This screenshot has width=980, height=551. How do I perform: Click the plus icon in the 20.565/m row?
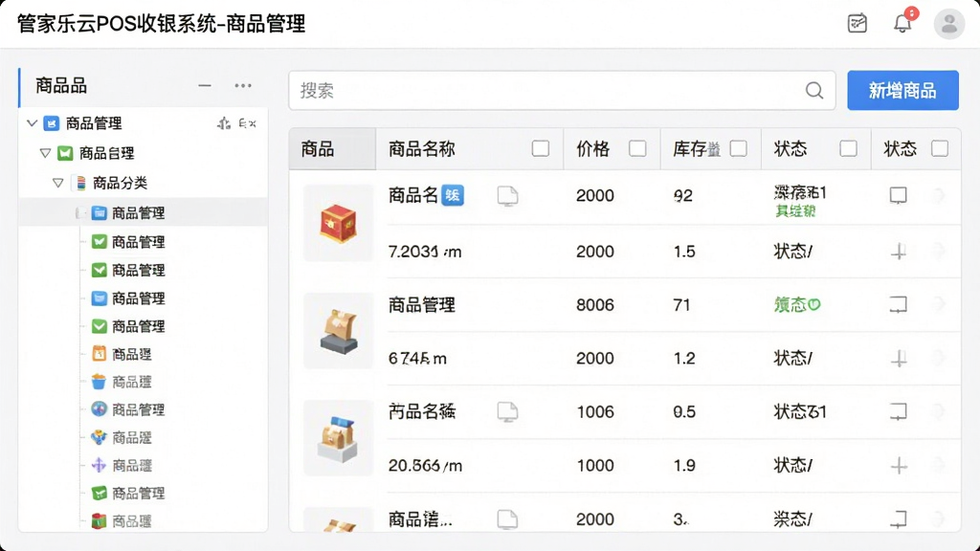click(899, 466)
